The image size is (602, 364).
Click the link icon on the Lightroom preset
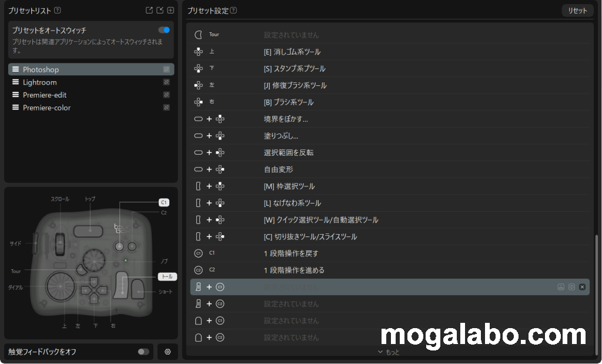click(x=166, y=82)
